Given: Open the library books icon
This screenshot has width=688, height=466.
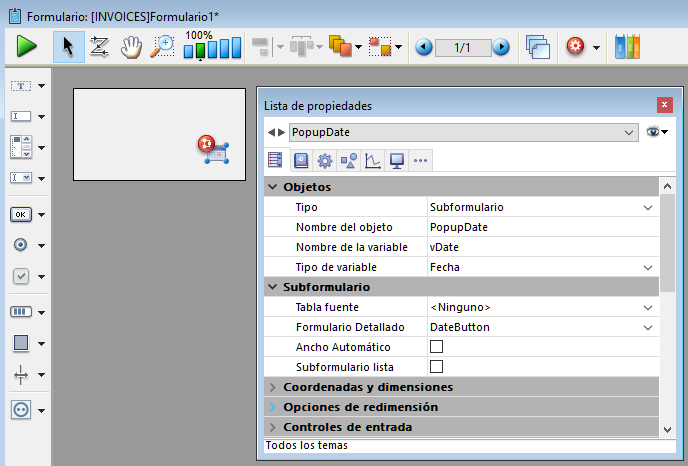Looking at the screenshot, I should (627, 46).
